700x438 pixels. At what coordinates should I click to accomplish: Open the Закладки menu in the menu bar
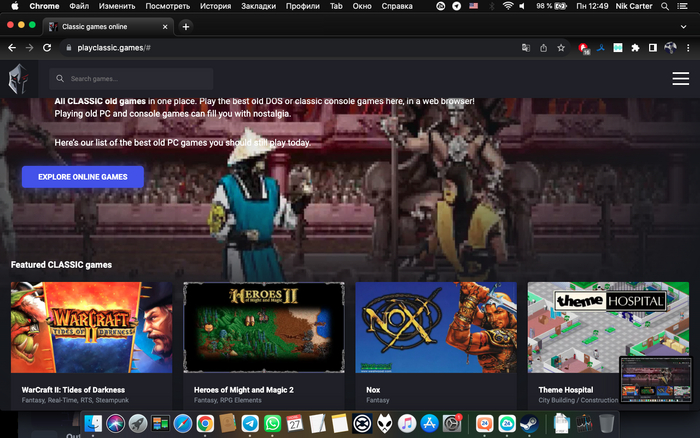click(258, 6)
